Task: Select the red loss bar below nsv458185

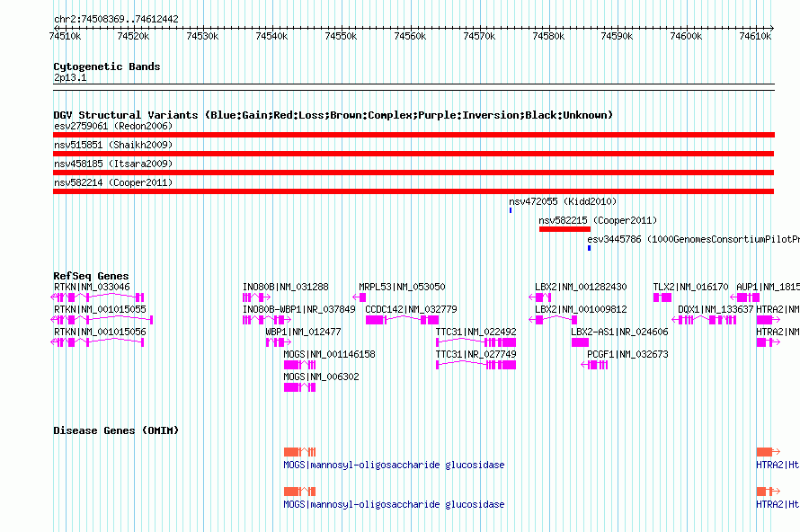Action: click(x=413, y=173)
